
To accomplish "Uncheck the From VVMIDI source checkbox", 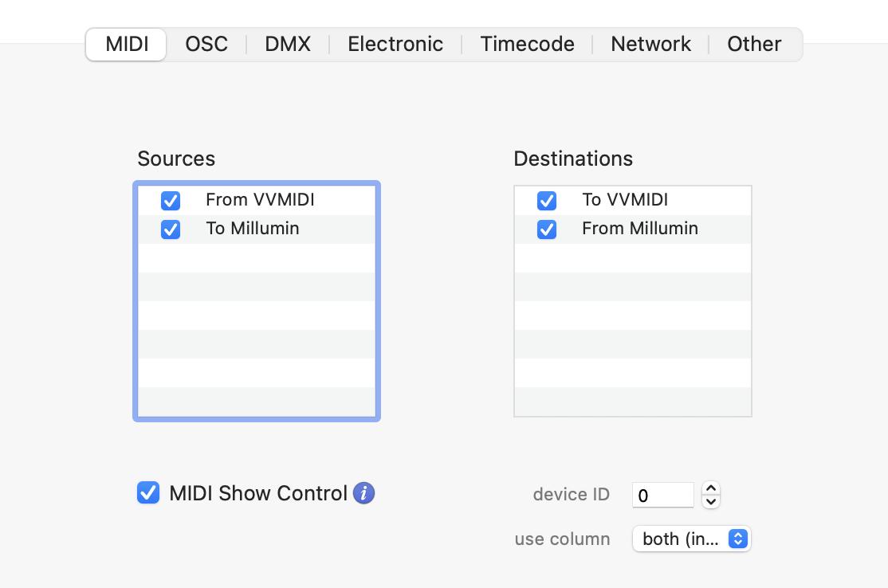I will (x=171, y=200).
